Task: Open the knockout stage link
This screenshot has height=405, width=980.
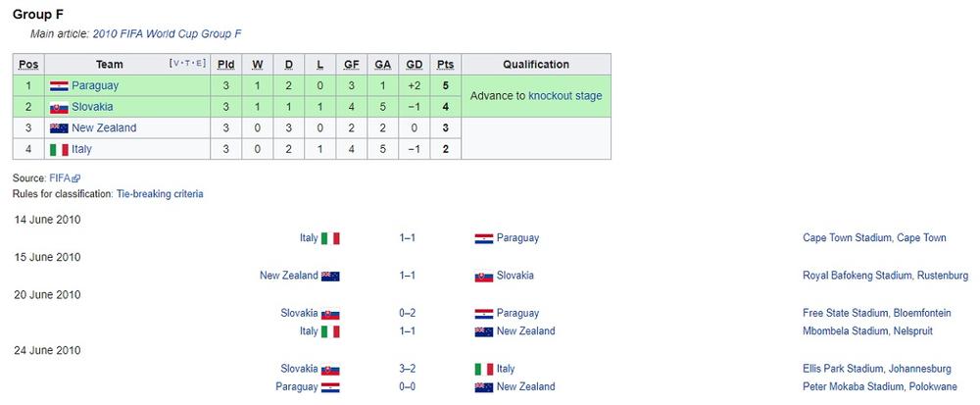Action: click(564, 96)
